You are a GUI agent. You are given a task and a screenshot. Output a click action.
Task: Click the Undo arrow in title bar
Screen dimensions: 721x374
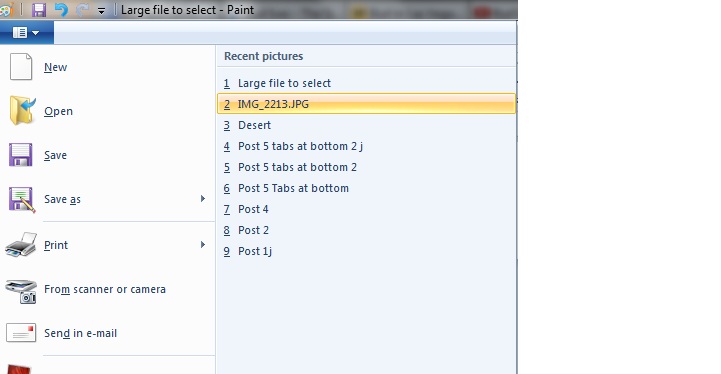61,10
